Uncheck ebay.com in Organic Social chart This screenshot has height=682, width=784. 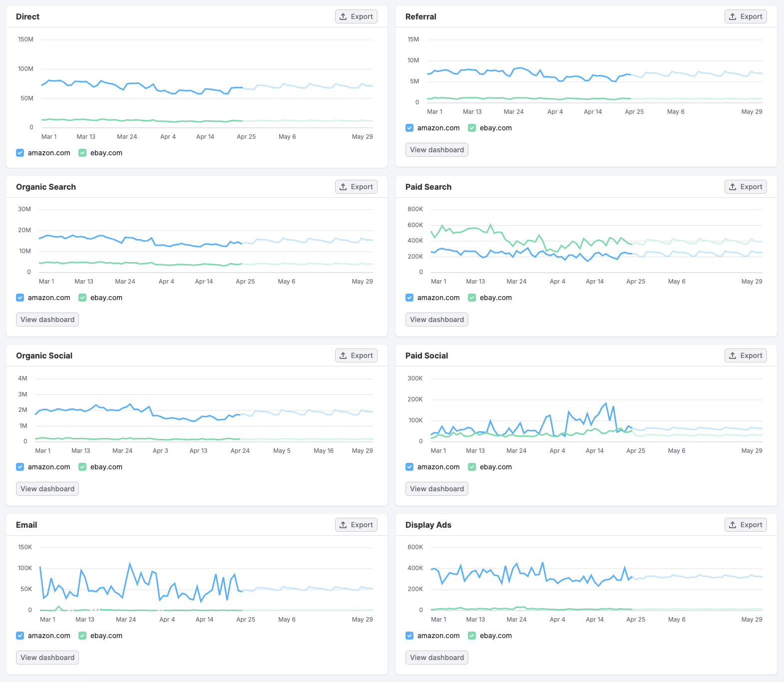(82, 467)
